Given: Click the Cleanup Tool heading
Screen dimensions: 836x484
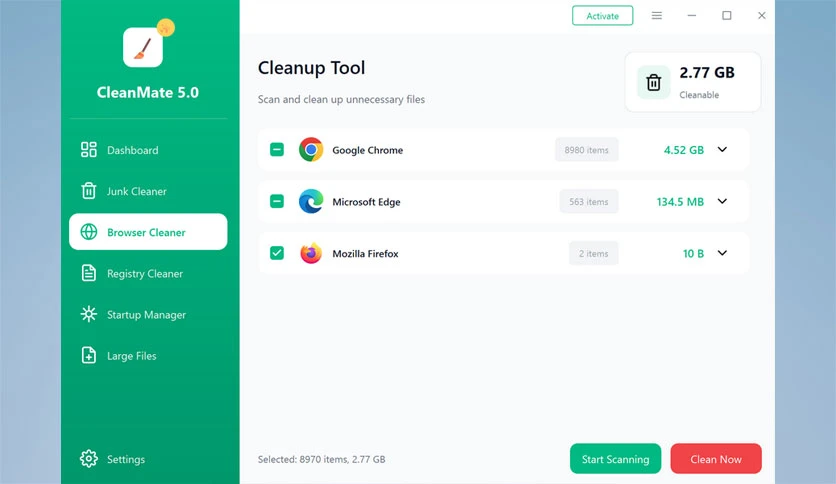Looking at the screenshot, I should [311, 68].
